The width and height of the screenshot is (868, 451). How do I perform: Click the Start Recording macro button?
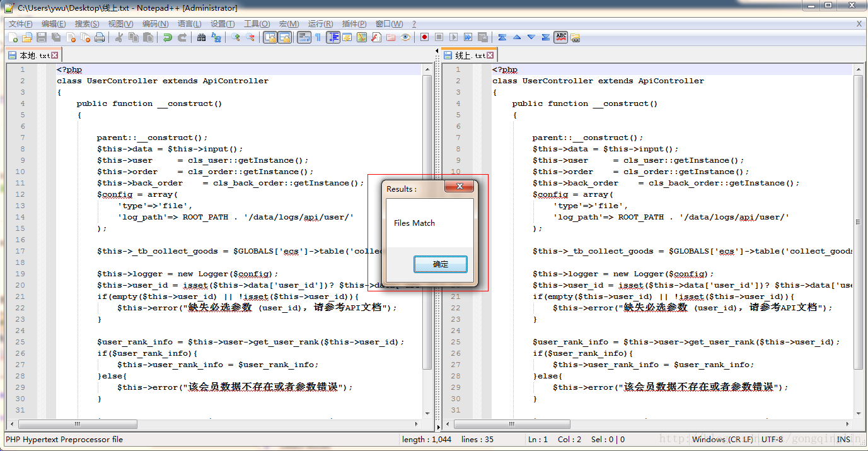click(x=424, y=37)
